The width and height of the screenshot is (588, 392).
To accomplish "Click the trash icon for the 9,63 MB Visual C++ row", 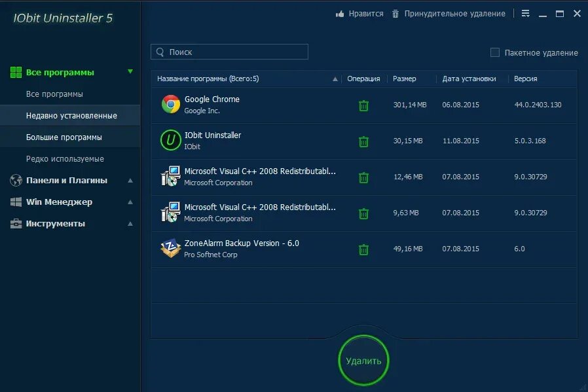I will coord(363,213).
